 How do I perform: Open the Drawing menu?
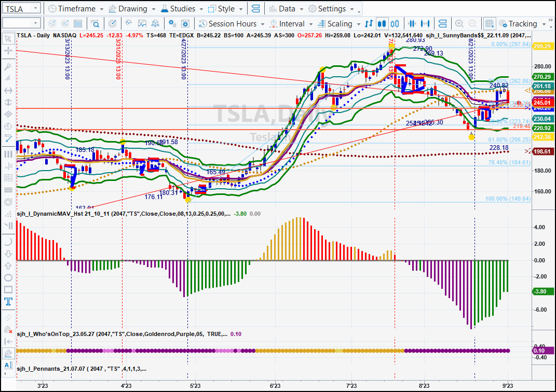pos(128,8)
